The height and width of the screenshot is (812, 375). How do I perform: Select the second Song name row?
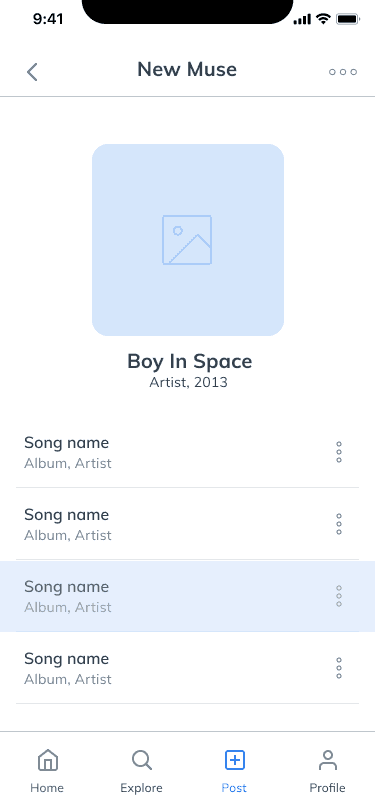(188, 524)
